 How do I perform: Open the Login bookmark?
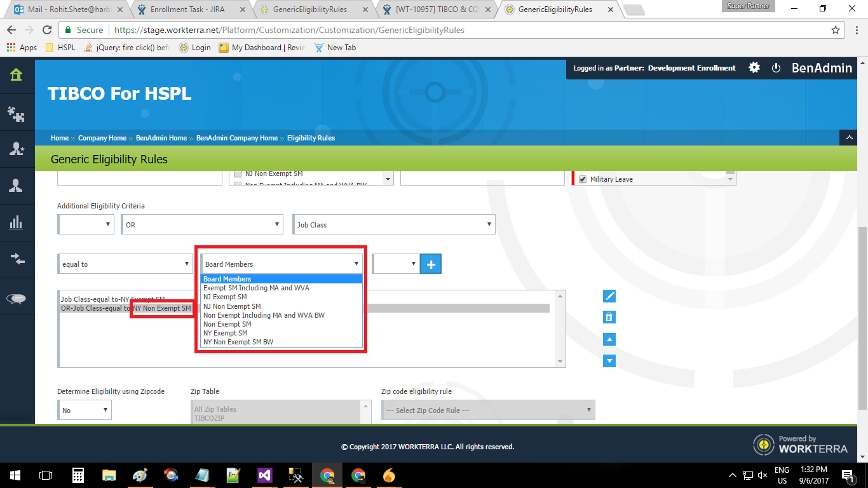click(194, 48)
